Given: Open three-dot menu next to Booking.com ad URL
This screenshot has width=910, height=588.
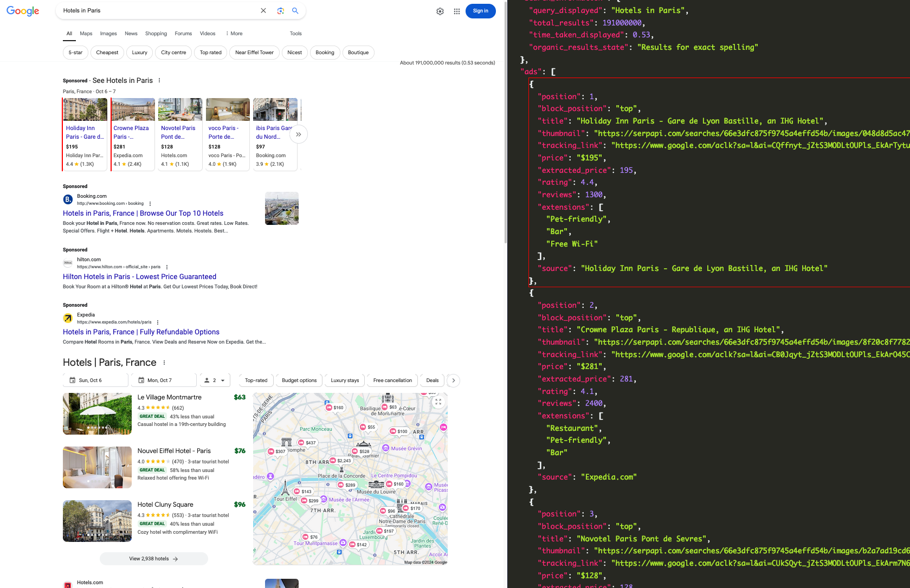Looking at the screenshot, I should coord(150,204).
